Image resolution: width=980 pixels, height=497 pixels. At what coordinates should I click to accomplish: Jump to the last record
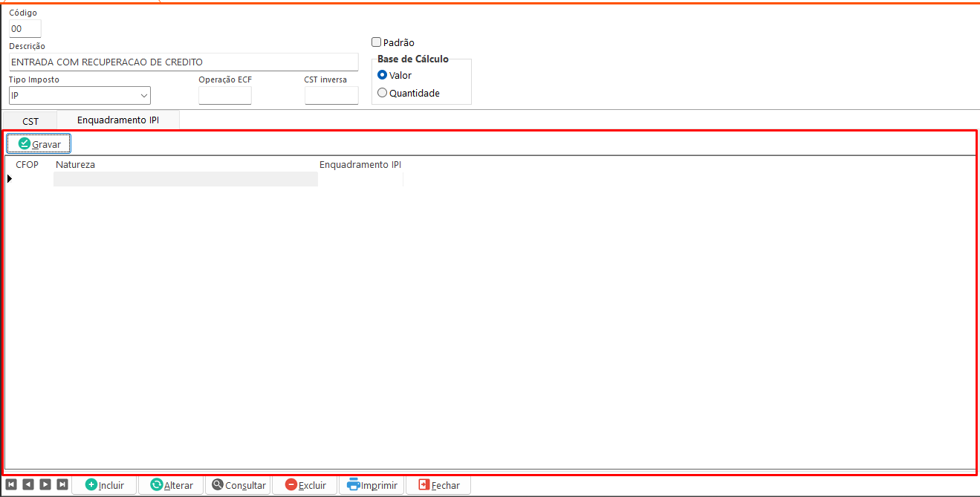pyautogui.click(x=62, y=484)
